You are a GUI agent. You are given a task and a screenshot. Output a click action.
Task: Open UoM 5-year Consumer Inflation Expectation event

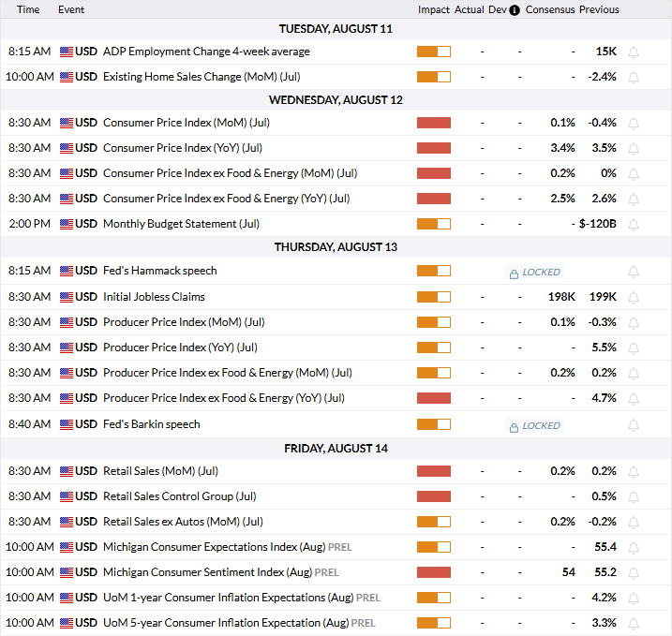[226, 623]
